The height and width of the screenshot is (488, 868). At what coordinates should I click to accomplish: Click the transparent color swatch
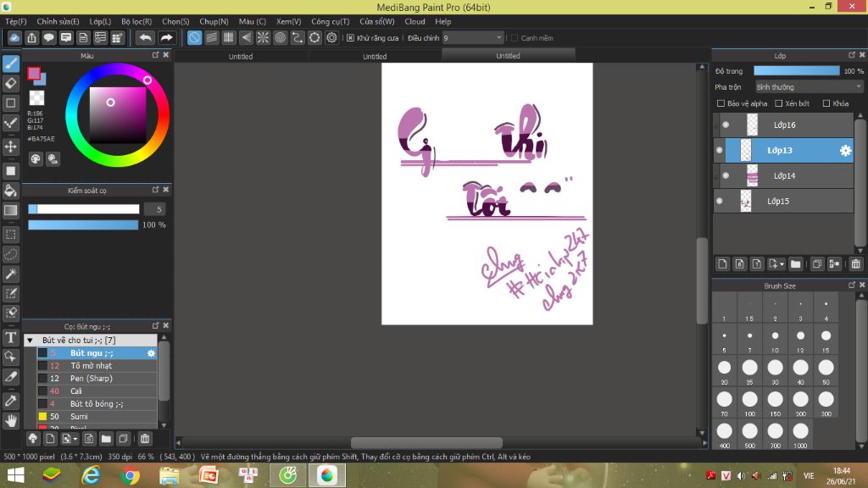click(x=36, y=98)
